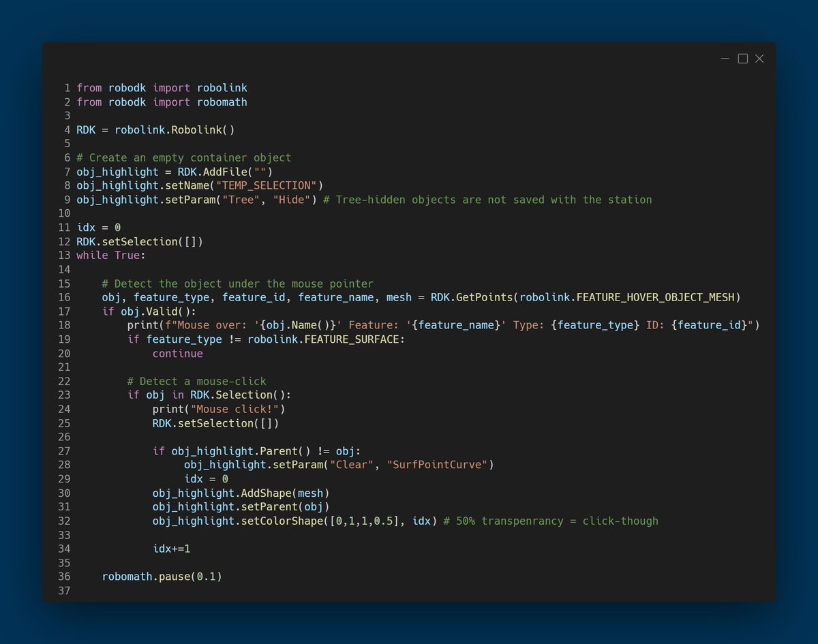Click the string "Clear" on line 28

click(351, 465)
